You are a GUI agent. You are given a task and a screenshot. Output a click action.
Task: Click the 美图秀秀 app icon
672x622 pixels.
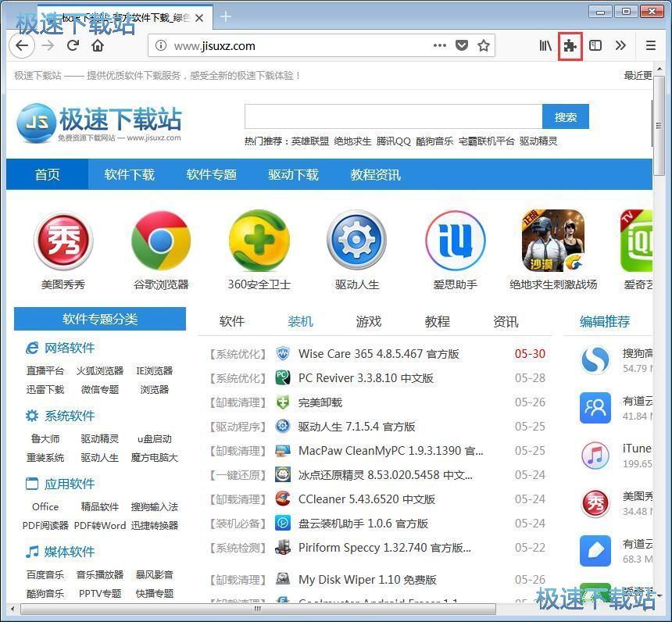click(63, 241)
